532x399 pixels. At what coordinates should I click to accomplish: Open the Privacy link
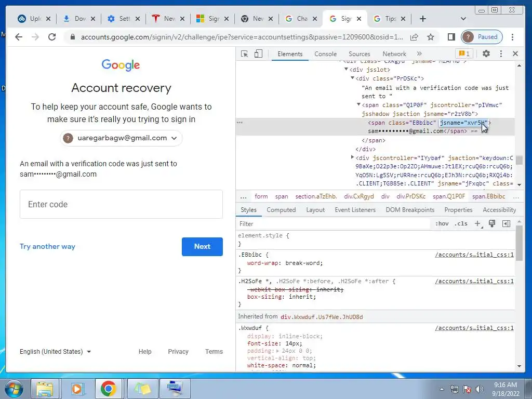(178, 352)
